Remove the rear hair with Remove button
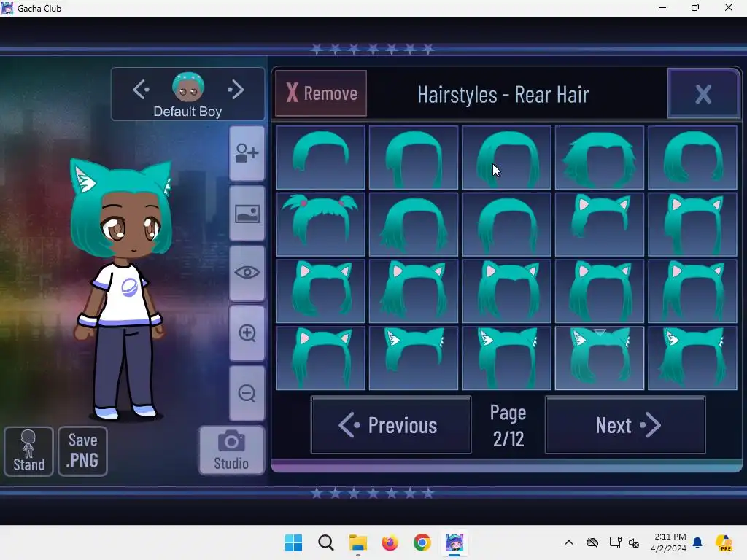 click(x=321, y=93)
